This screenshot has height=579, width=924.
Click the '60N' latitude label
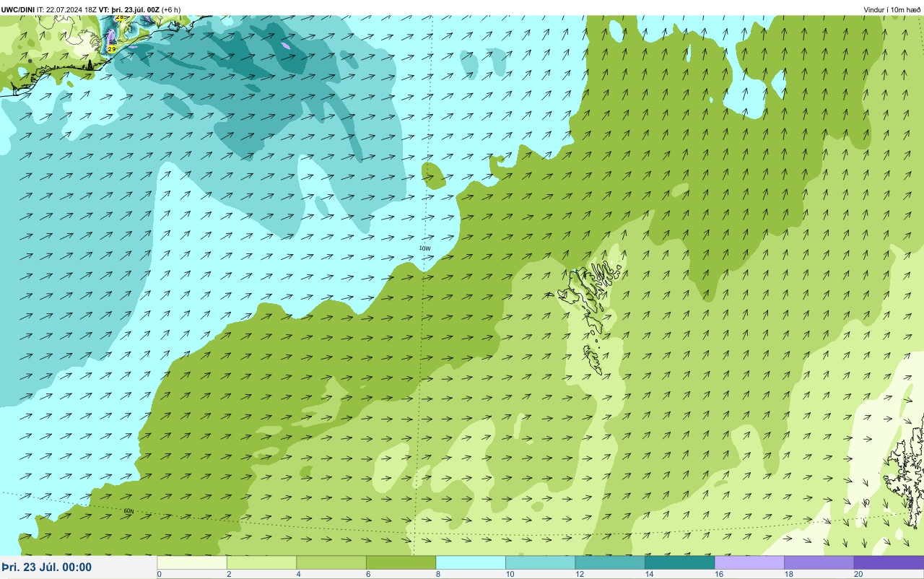tap(128, 511)
